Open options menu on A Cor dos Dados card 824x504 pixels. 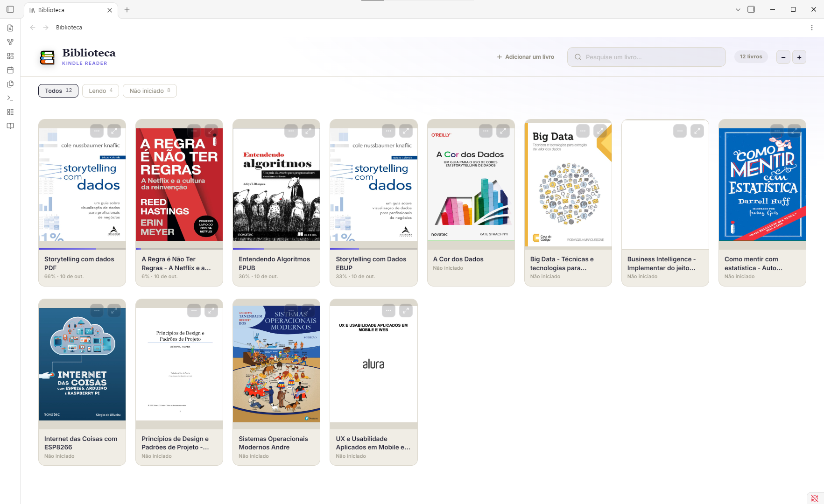click(486, 131)
